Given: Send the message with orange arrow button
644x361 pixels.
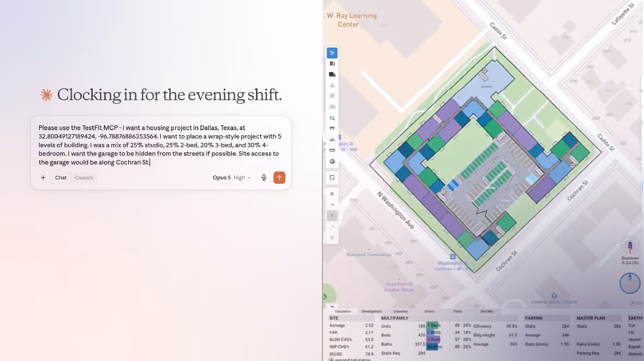Looking at the screenshot, I should click(x=279, y=178).
